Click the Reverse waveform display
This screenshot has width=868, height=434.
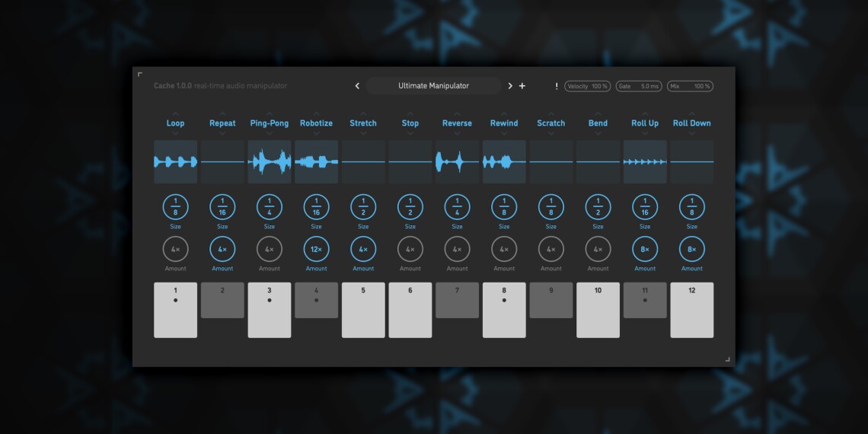(x=457, y=161)
